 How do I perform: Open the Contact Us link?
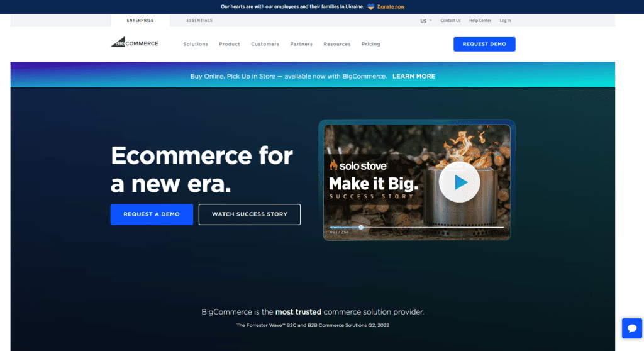point(450,21)
